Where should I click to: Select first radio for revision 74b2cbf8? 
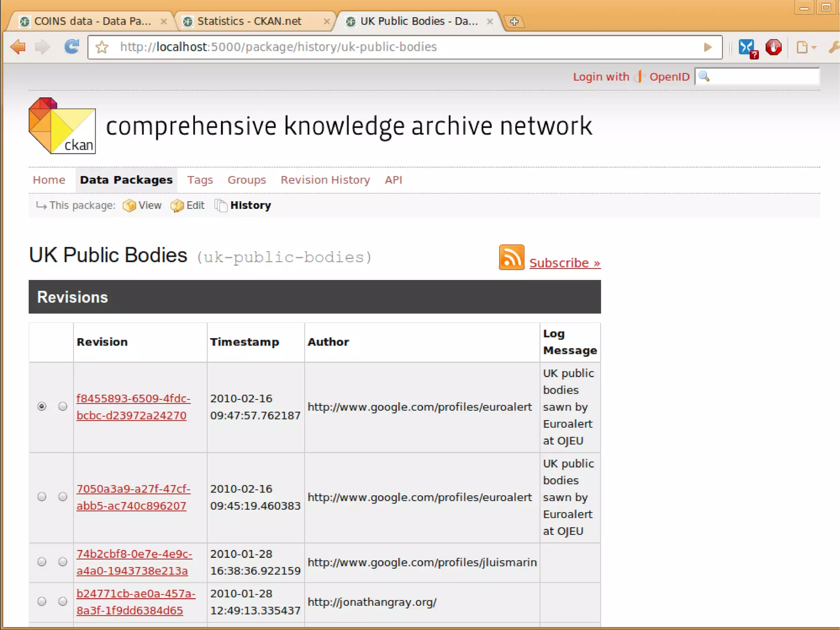[x=41, y=561]
